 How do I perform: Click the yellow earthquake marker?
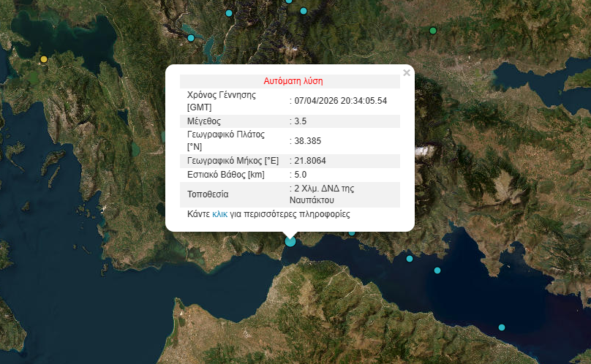coord(44,59)
